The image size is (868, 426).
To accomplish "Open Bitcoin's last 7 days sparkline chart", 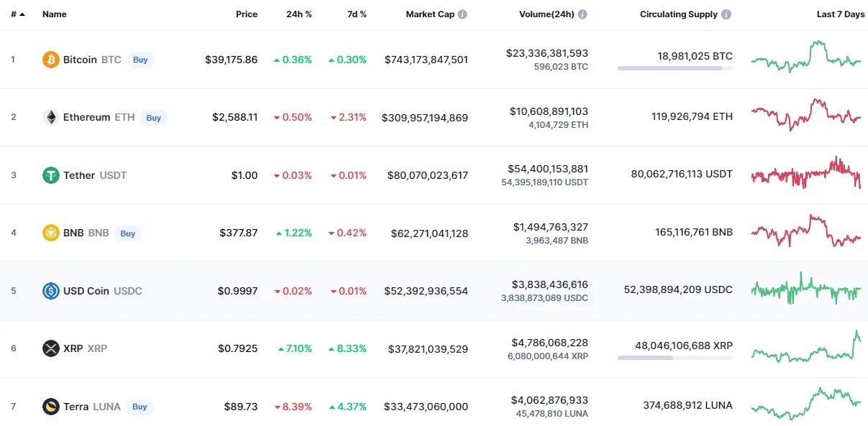I will pos(806,57).
